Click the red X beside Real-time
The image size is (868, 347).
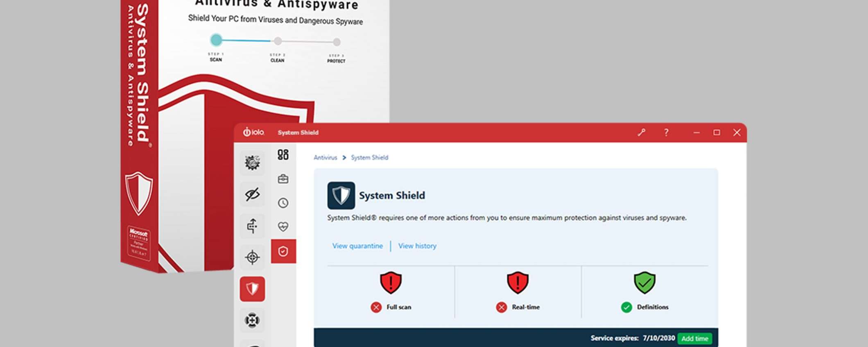pos(502,307)
